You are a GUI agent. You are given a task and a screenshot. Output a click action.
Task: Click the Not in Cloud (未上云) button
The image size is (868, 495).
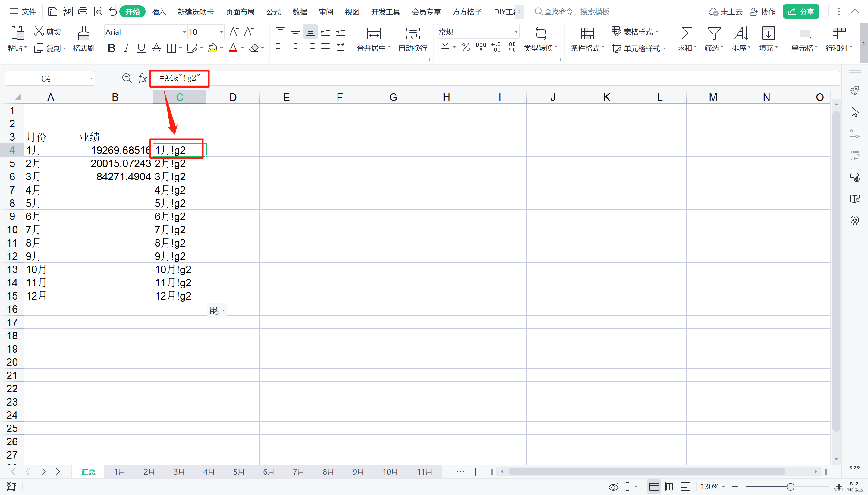pos(725,12)
